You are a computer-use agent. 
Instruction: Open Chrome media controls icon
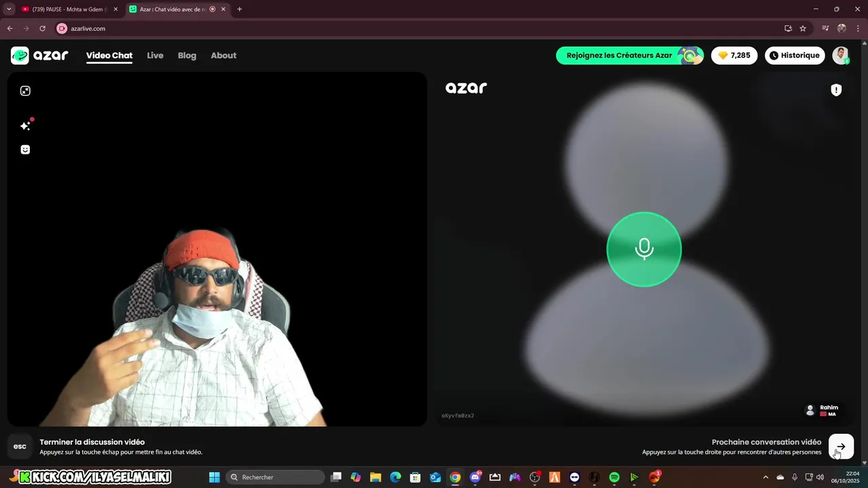click(x=825, y=28)
